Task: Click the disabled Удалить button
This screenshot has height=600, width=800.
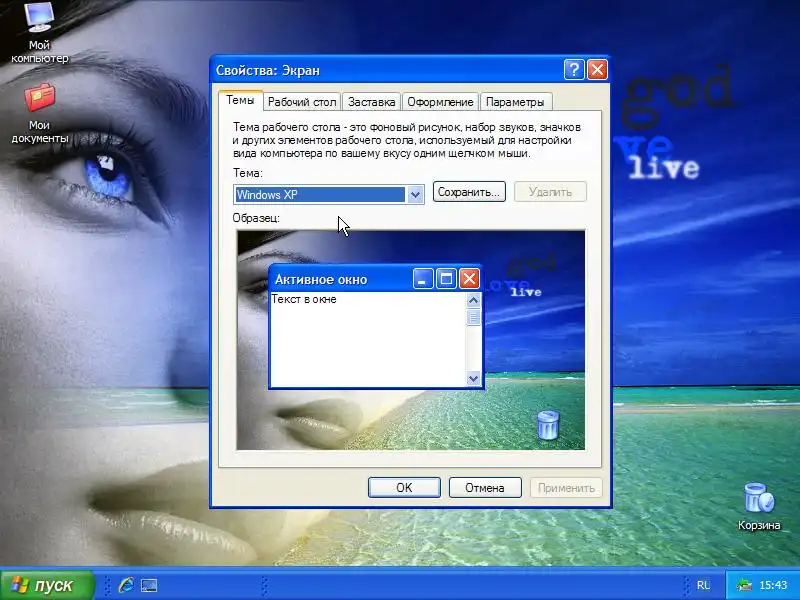Action: click(550, 192)
